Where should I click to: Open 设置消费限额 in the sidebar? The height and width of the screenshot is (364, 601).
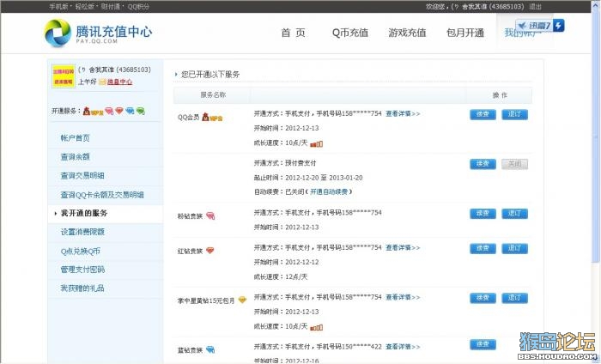click(x=82, y=232)
